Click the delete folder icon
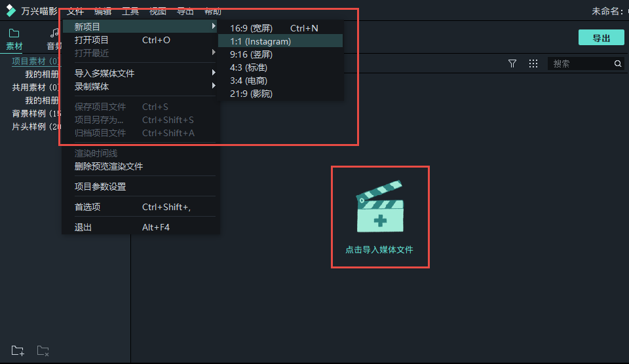 pyautogui.click(x=43, y=351)
